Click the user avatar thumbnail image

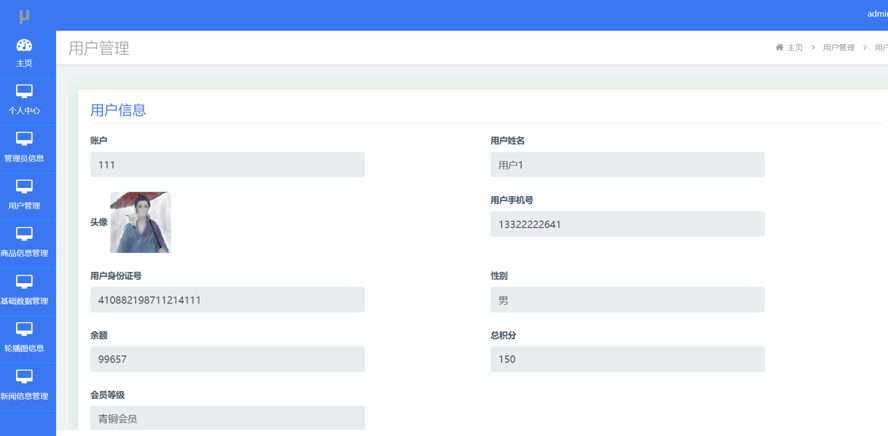click(140, 222)
